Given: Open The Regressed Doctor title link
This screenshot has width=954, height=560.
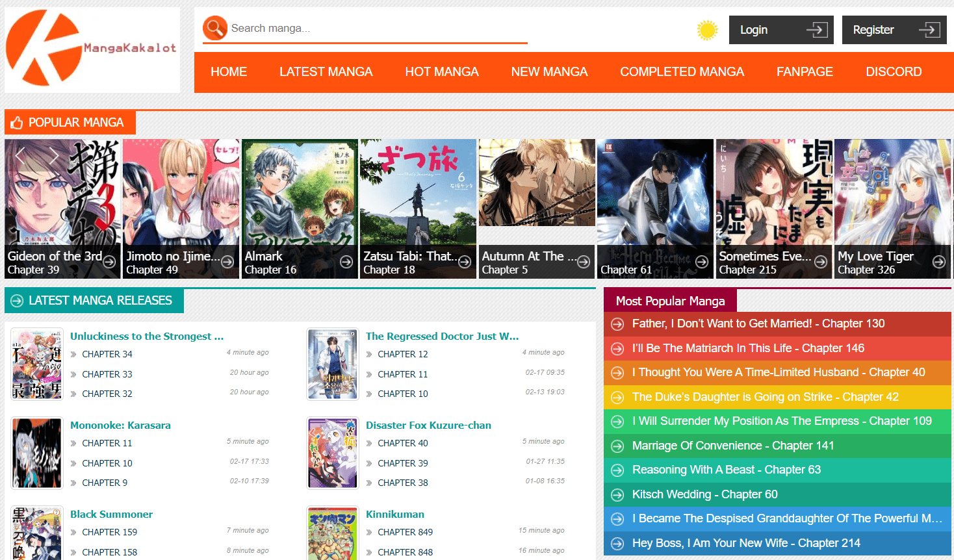Looking at the screenshot, I should coord(442,337).
